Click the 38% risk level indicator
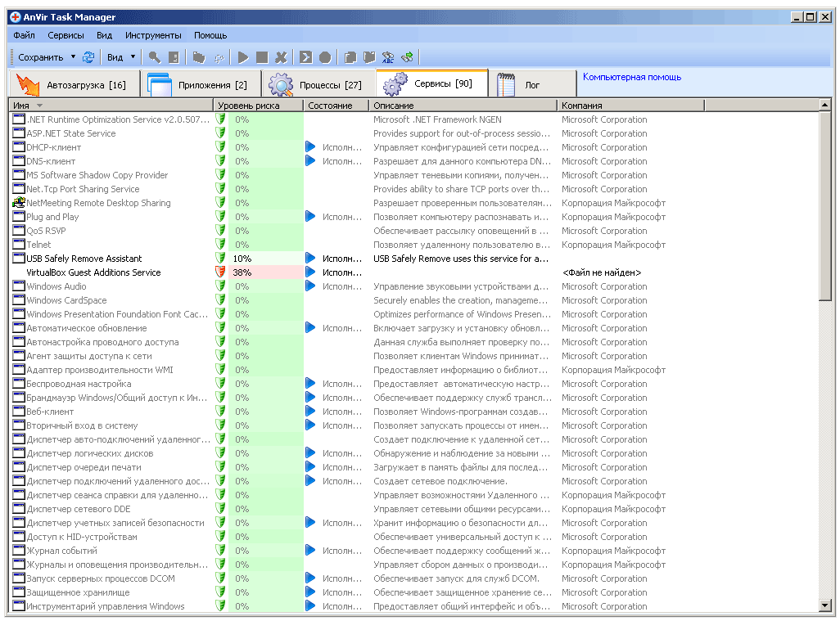The height and width of the screenshot is (621, 840). (x=242, y=272)
